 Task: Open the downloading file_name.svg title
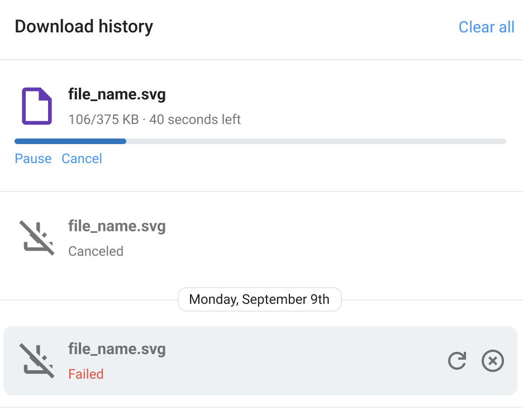117,94
